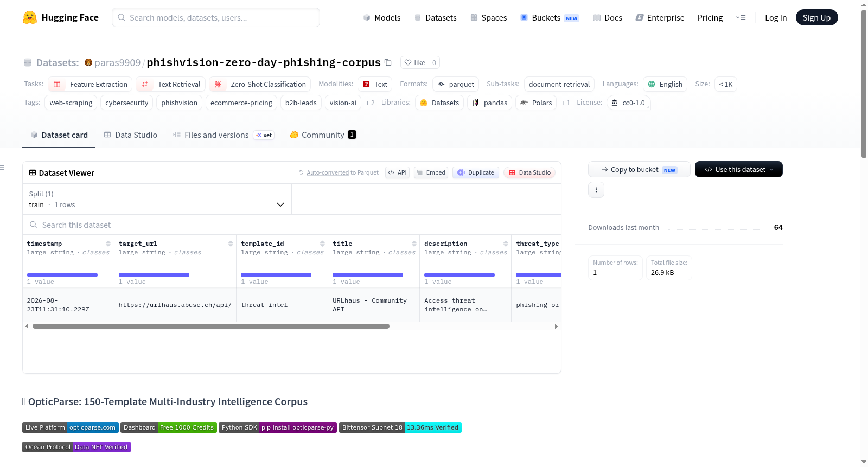Open the paras9909 profile link
This screenshot has width=868, height=467.
tap(117, 62)
